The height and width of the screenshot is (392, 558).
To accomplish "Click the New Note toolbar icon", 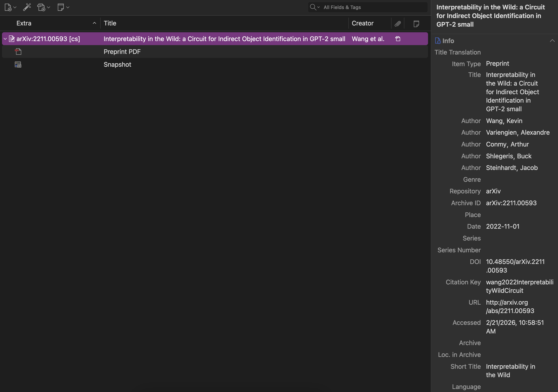I will click(x=61, y=7).
